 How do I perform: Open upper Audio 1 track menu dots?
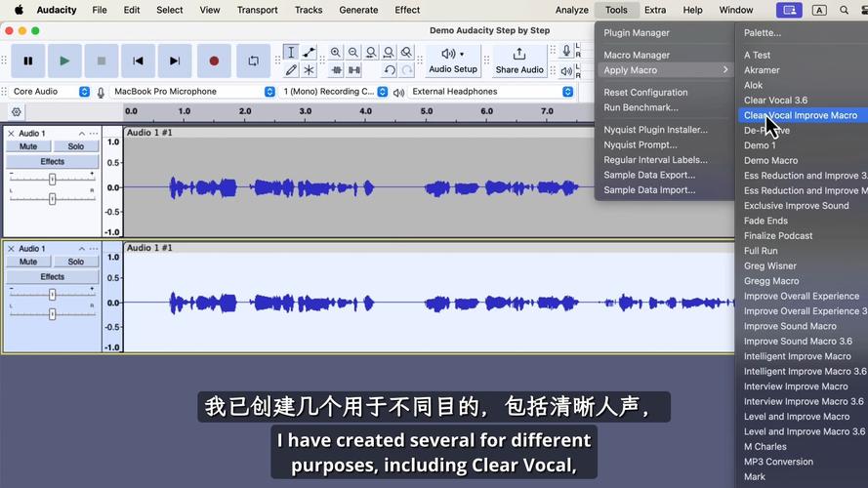tap(94, 134)
